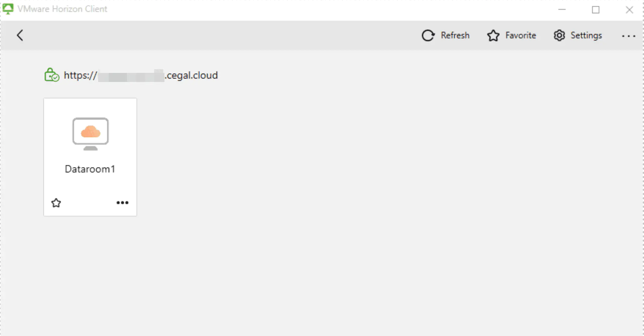Click the circular Refresh arrow icon
Image resolution: width=644 pixels, height=336 pixels.
coord(428,36)
